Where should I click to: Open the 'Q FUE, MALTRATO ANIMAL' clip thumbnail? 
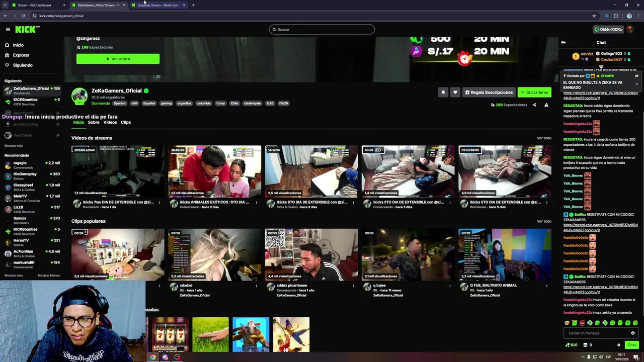[x=505, y=255]
